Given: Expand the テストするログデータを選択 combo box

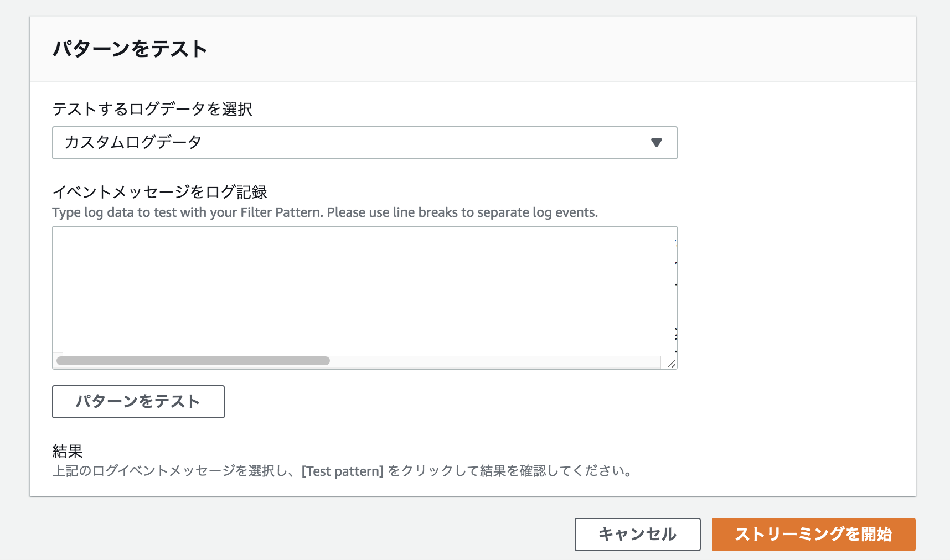Looking at the screenshot, I should [x=364, y=143].
